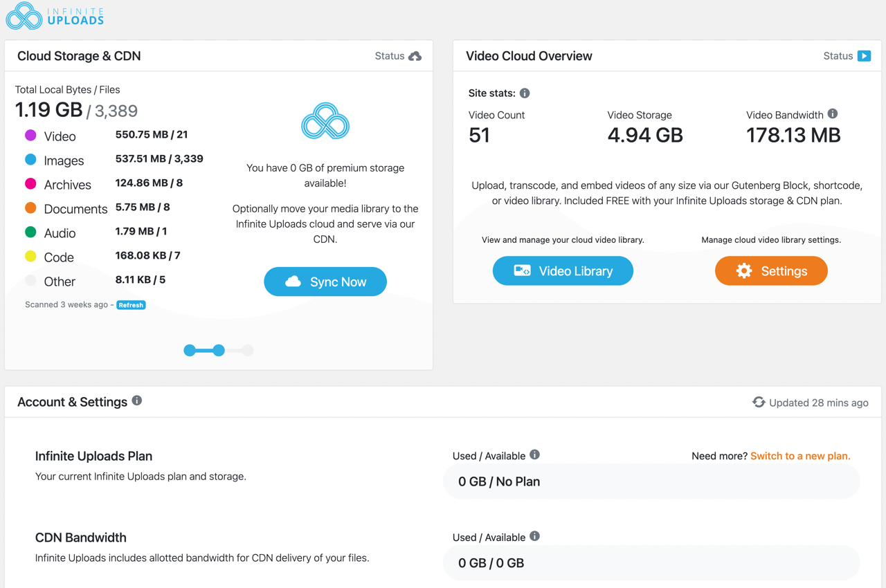The image size is (886, 588).
Task: Click the second step dot in progress indicator
Action: click(219, 350)
